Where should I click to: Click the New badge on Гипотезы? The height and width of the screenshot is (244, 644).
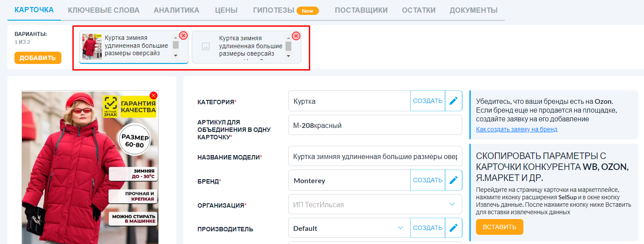pos(308,11)
